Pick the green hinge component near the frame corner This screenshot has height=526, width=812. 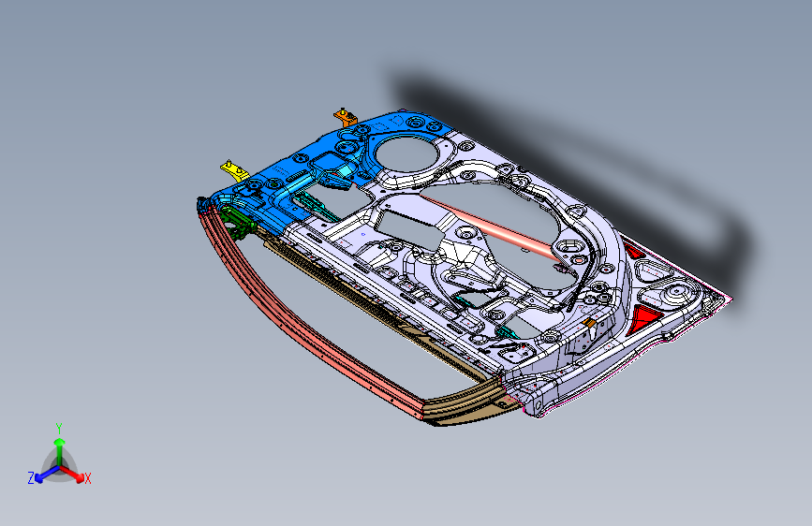coord(236,222)
